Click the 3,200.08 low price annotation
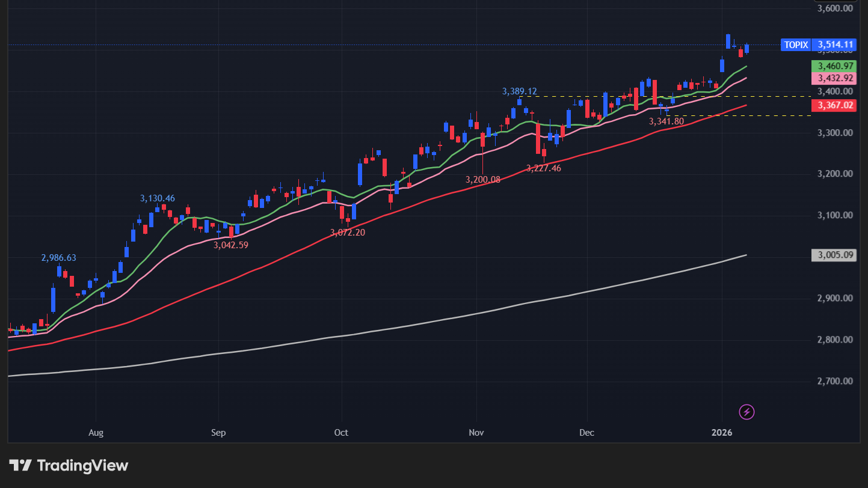The width and height of the screenshot is (868, 488). pos(482,179)
